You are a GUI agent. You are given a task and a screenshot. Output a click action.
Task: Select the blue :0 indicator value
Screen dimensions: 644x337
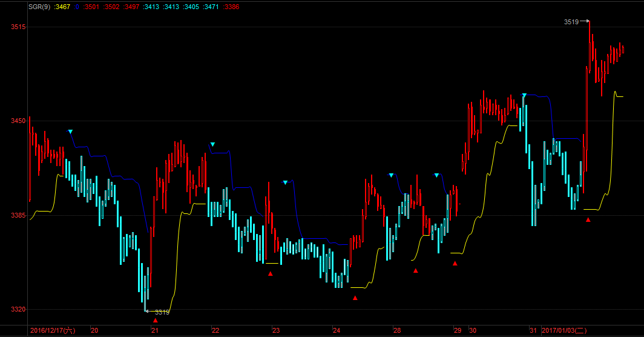coord(76,7)
